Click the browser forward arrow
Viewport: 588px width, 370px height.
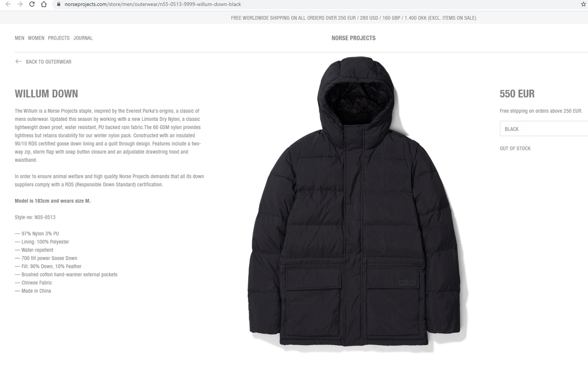[20, 4]
